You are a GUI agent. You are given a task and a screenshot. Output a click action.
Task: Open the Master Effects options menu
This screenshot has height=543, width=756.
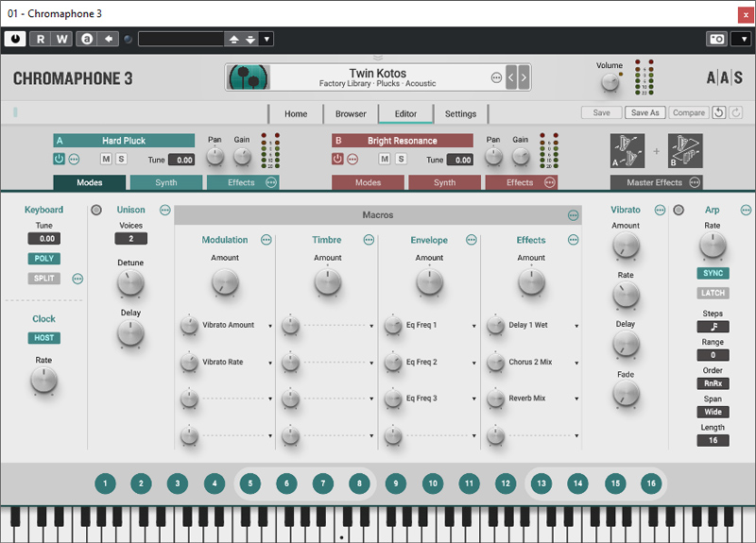(695, 182)
